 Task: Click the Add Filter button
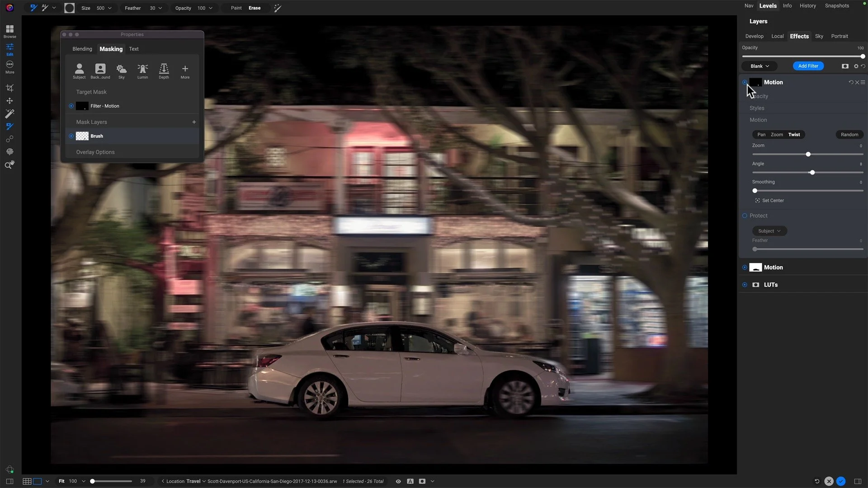click(x=808, y=66)
